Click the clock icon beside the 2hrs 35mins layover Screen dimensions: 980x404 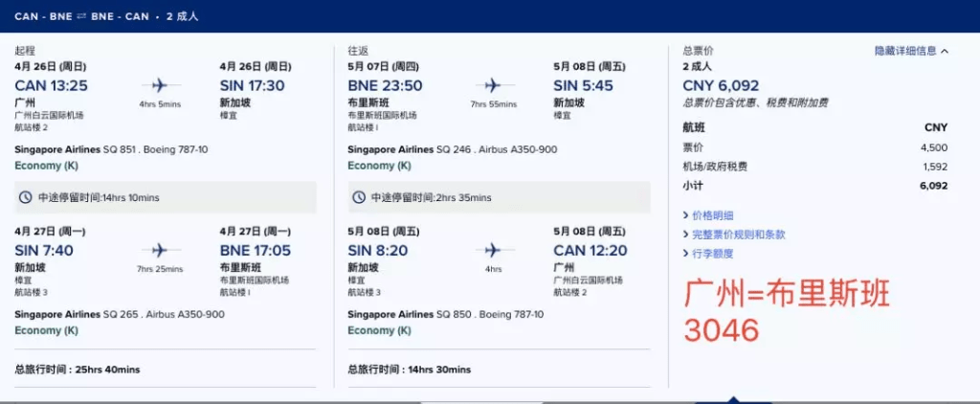click(x=359, y=197)
